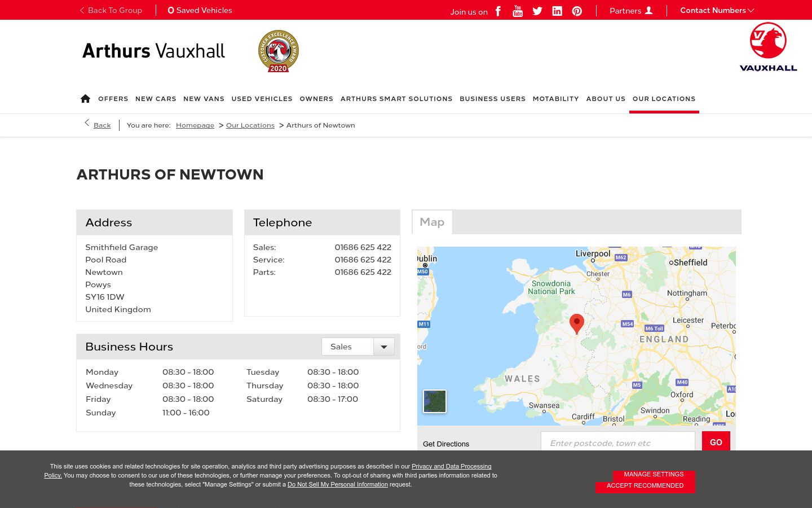This screenshot has width=812, height=508.
Task: Open the Our Locations menu
Action: point(664,99)
